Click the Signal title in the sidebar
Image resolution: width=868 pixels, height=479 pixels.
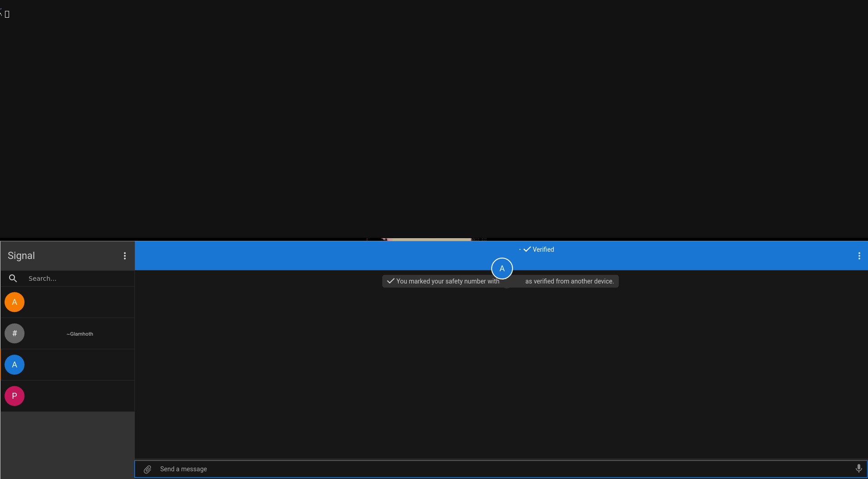click(21, 255)
